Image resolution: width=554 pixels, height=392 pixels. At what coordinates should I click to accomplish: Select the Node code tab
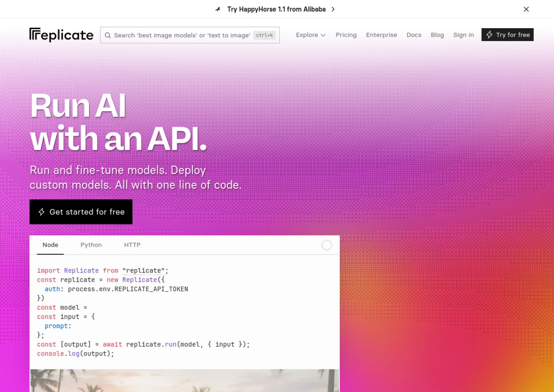point(50,245)
